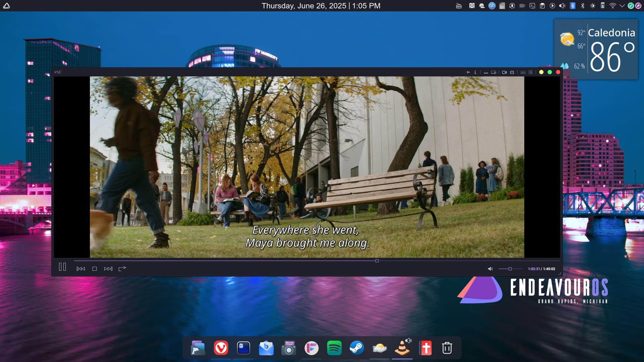Skip to next media track

click(108, 269)
